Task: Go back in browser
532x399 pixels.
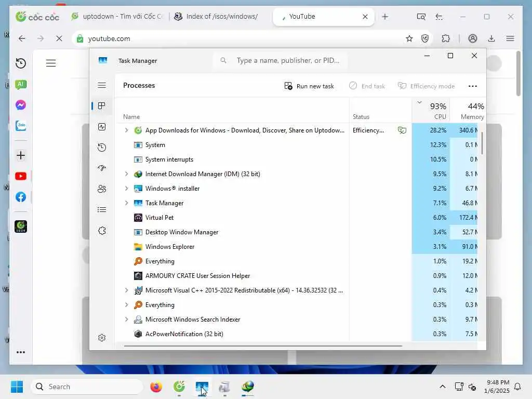Action: pyautogui.click(x=22, y=38)
